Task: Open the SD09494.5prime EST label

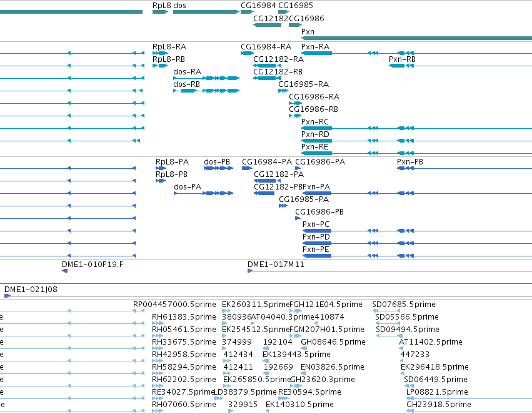Action: (408, 330)
